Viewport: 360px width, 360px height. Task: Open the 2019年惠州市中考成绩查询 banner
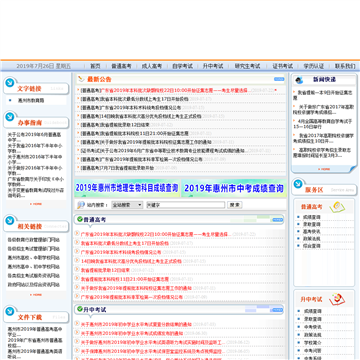[x=234, y=188]
